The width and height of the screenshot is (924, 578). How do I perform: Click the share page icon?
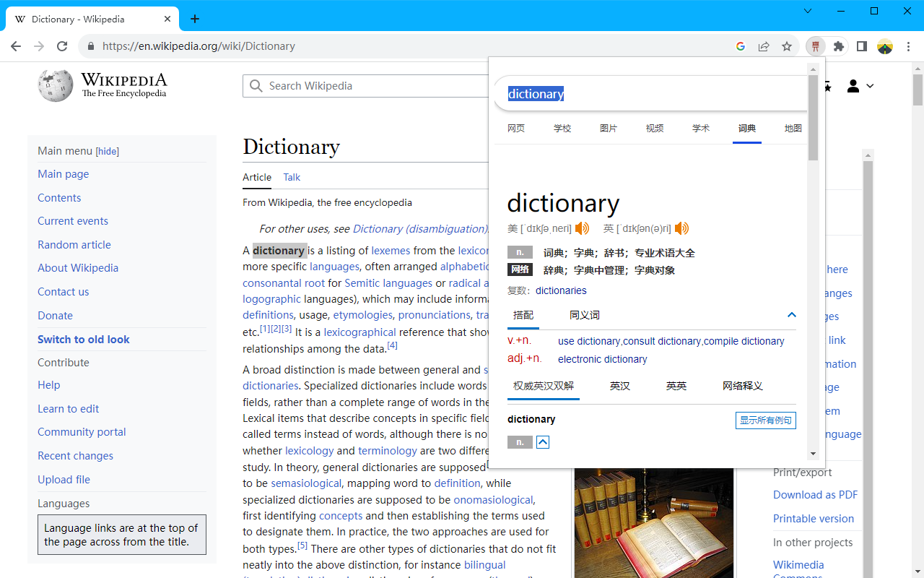pos(764,46)
